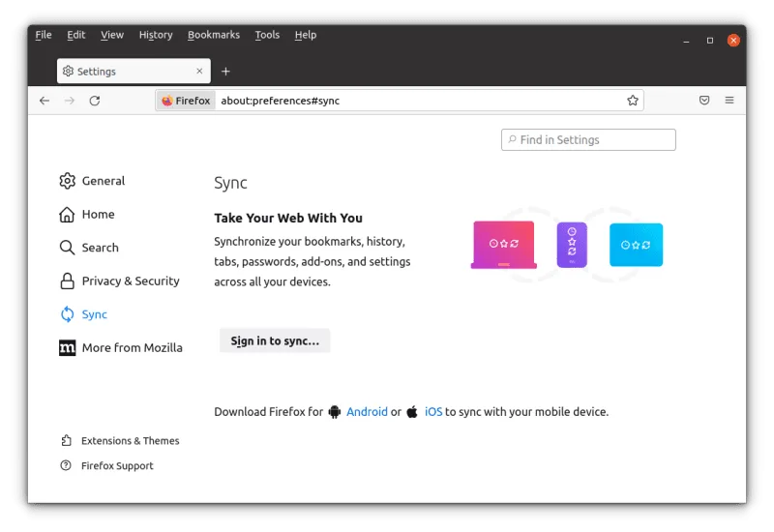
Task: Go to Privacy & Security settings
Action: click(x=130, y=281)
